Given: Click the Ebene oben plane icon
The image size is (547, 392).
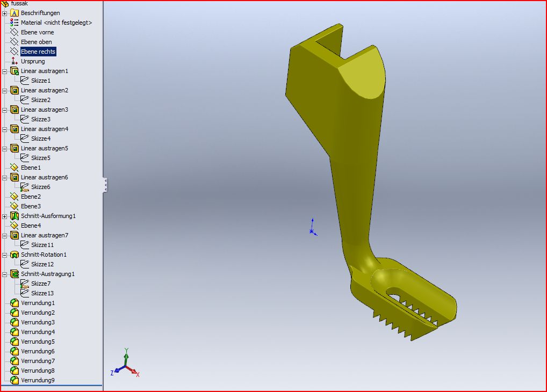Looking at the screenshot, I should [x=15, y=42].
